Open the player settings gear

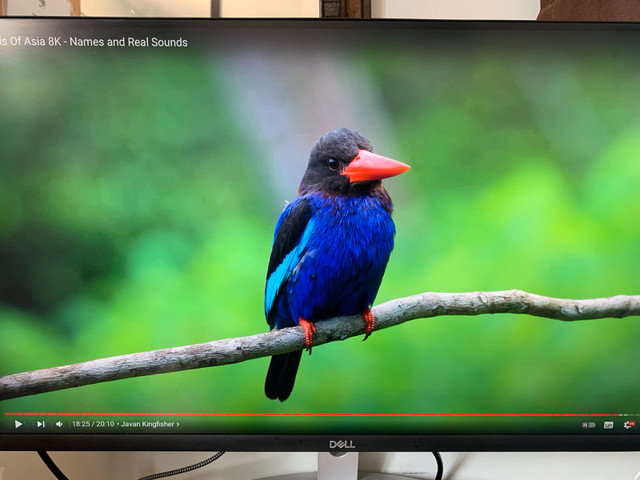pos(628,425)
